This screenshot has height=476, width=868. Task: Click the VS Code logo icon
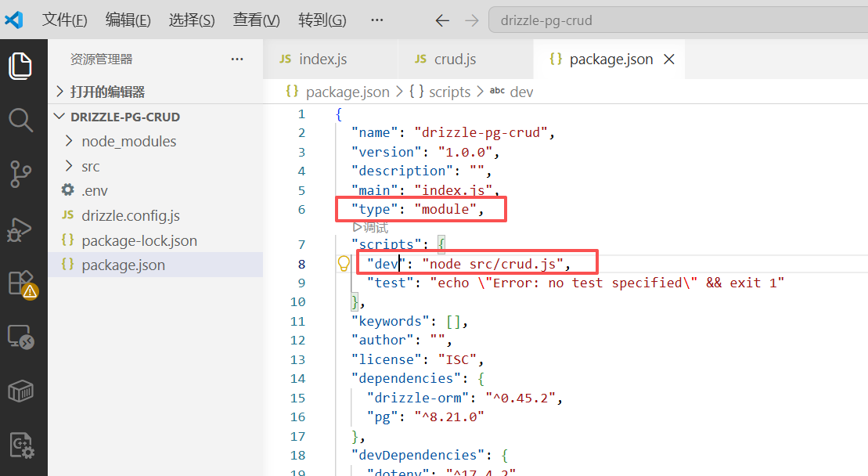pos(14,20)
